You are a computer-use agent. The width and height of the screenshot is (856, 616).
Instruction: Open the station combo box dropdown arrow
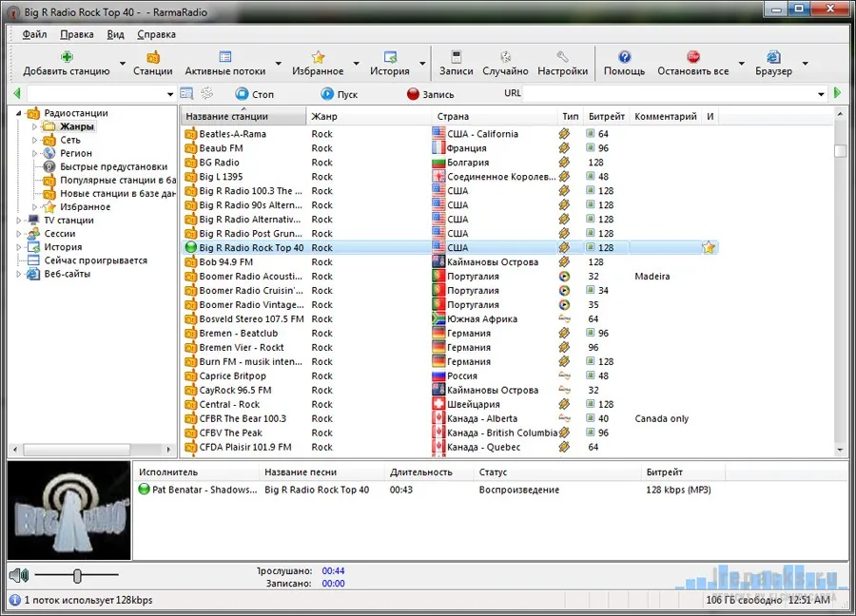pos(170,94)
